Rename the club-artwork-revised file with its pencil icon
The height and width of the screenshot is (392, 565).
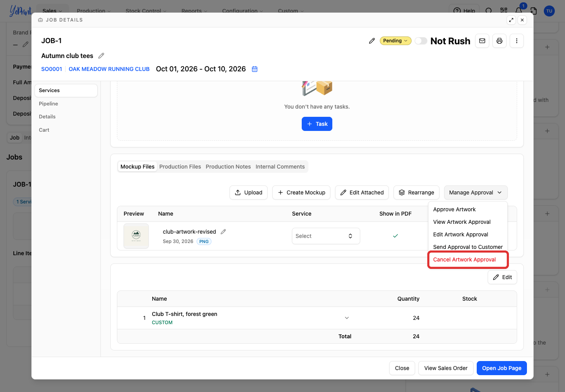[x=223, y=232]
